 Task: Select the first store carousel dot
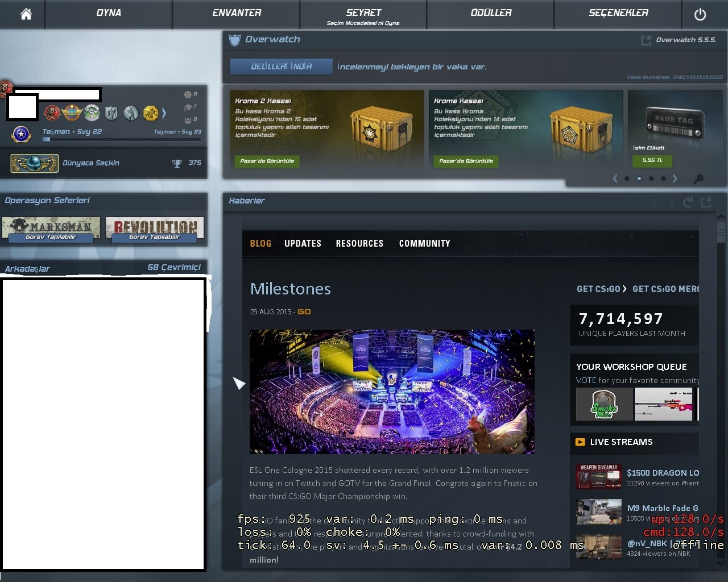[627, 178]
